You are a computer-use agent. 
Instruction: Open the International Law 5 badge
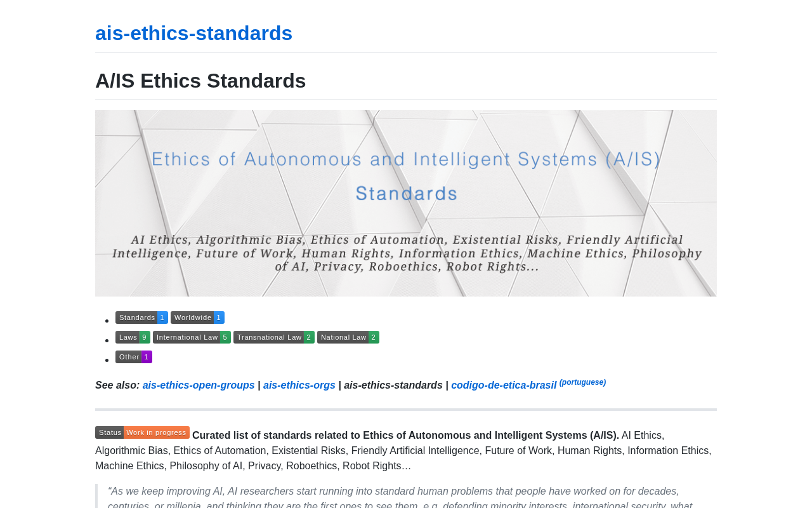coord(192,337)
